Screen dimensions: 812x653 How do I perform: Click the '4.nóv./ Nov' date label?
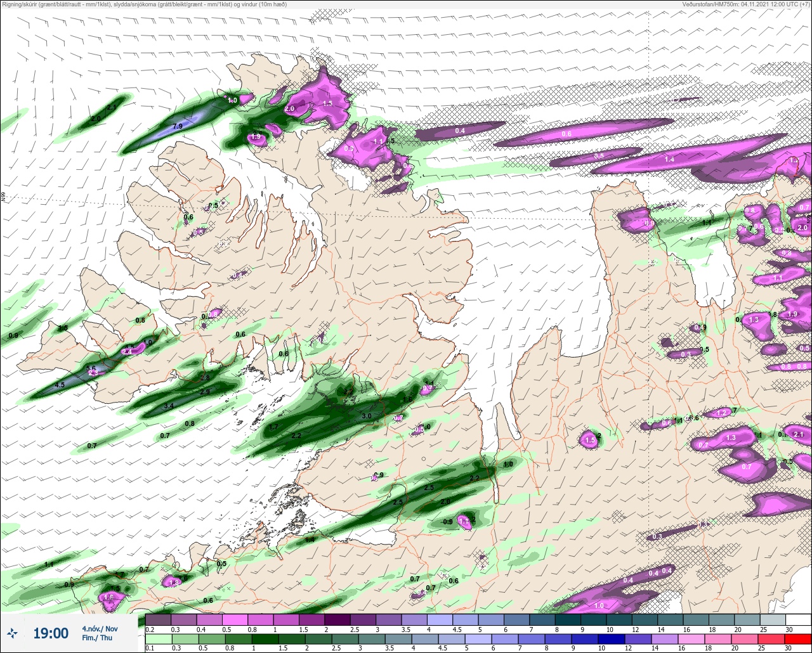(100, 628)
